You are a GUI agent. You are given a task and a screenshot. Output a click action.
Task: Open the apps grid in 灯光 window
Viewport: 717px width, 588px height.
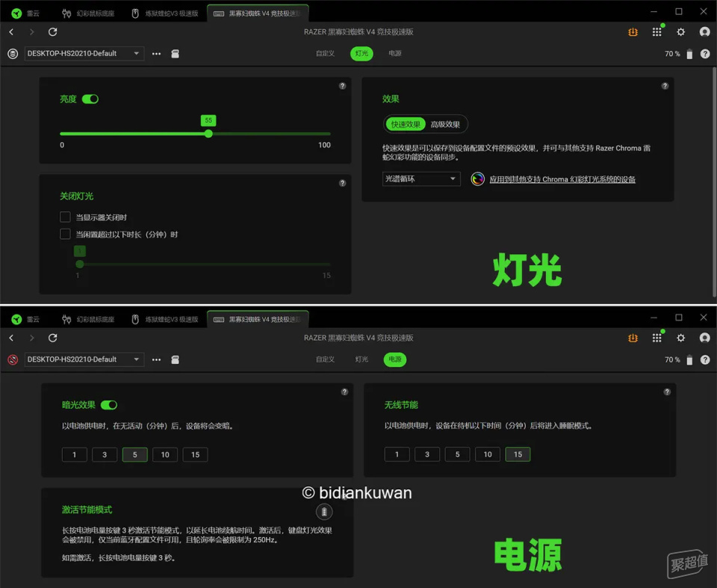[x=657, y=32]
